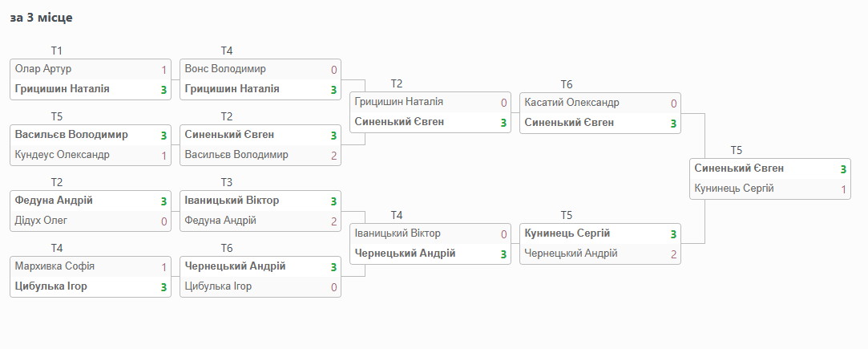This screenshot has width=868, height=349.
Task: Click the T1 table label
Action: coord(56,51)
